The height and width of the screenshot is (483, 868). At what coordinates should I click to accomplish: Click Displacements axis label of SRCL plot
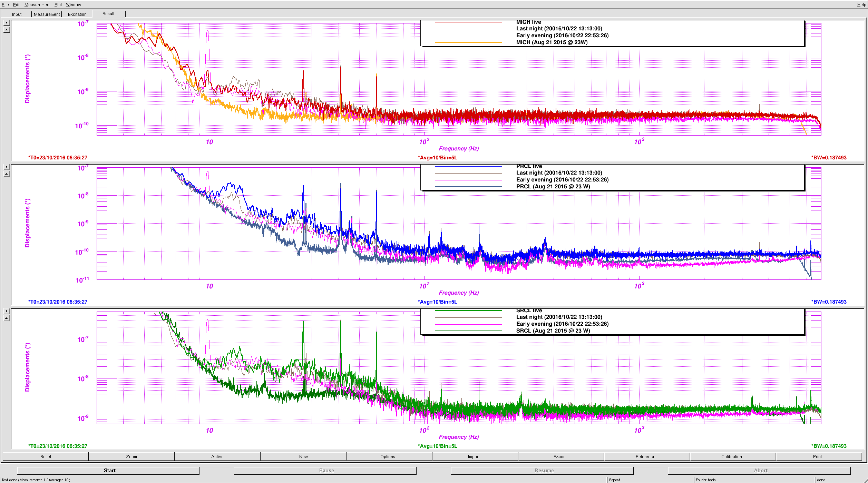(27, 367)
